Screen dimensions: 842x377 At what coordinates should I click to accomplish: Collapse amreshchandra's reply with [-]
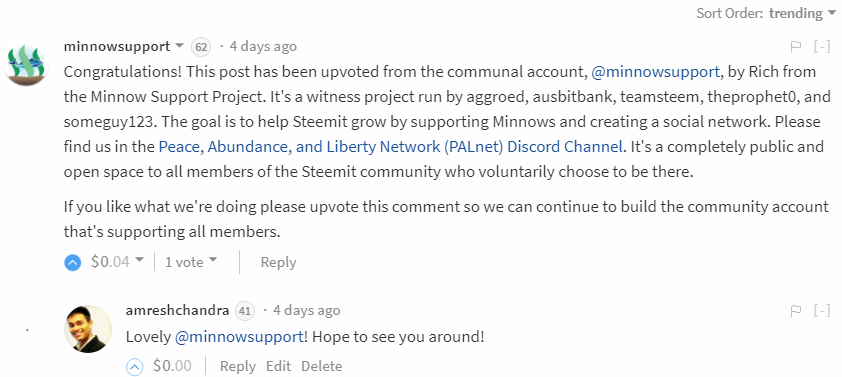click(822, 310)
